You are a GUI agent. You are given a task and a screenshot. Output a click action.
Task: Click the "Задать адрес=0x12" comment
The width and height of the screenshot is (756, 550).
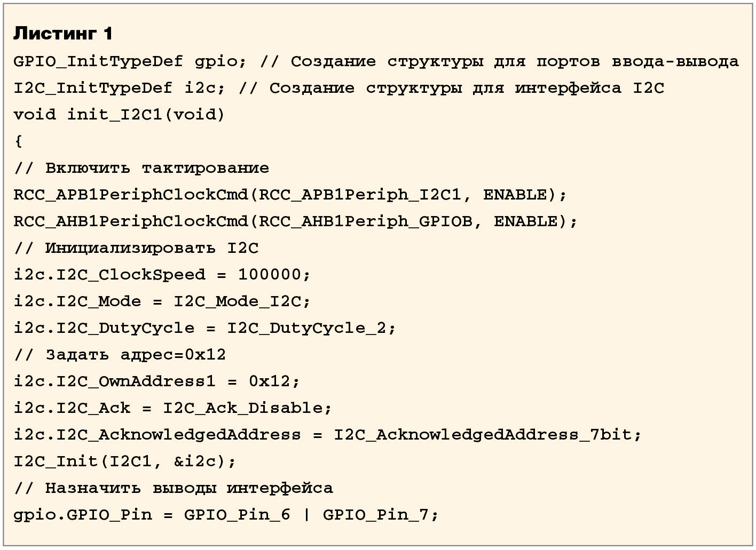coord(120,355)
